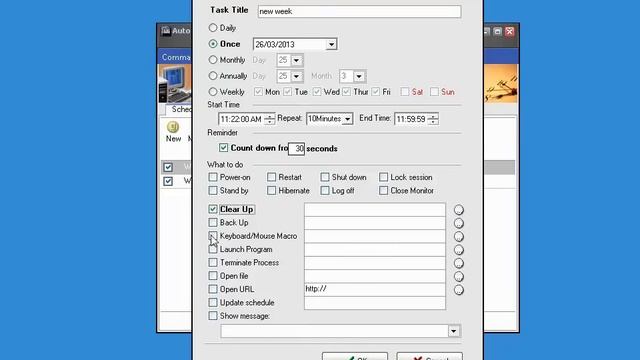Screen dimensions: 640x360
Task: Toggle the Sat weekday checkbox
Action: [404, 92]
